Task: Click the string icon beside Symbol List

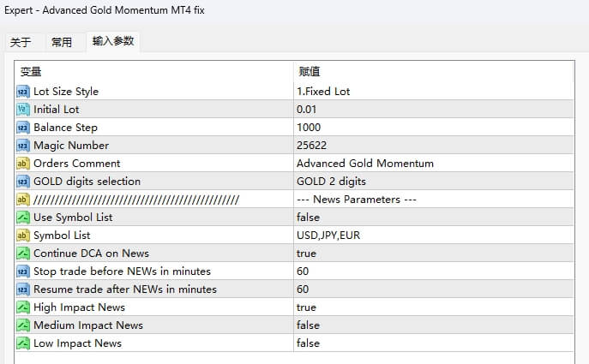Action: click(x=23, y=236)
